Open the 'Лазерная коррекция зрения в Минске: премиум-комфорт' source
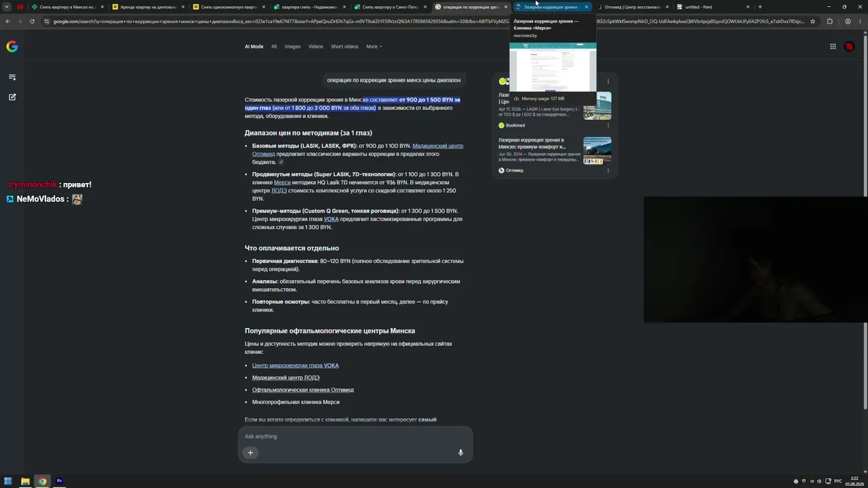 click(532, 143)
